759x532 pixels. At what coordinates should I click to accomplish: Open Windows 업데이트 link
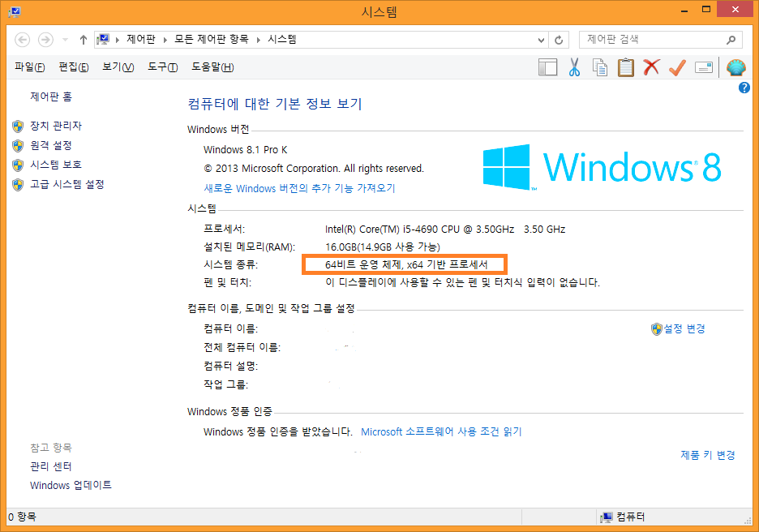71,485
